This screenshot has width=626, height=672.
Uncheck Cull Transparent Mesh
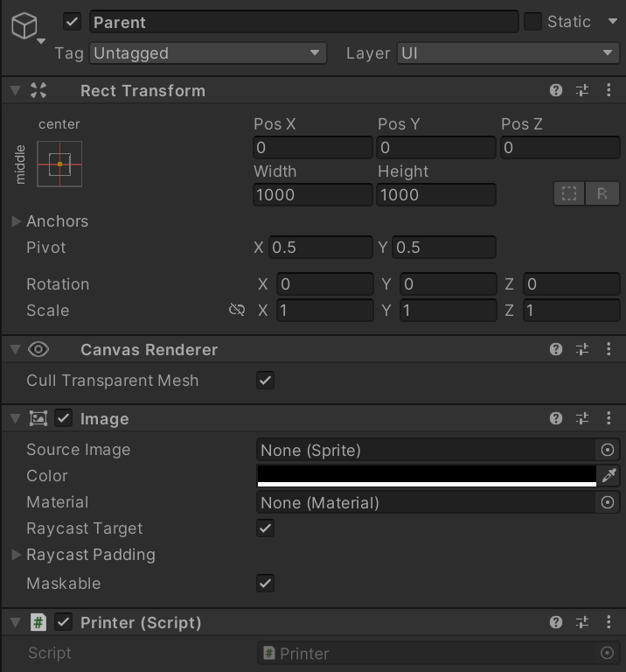point(265,381)
